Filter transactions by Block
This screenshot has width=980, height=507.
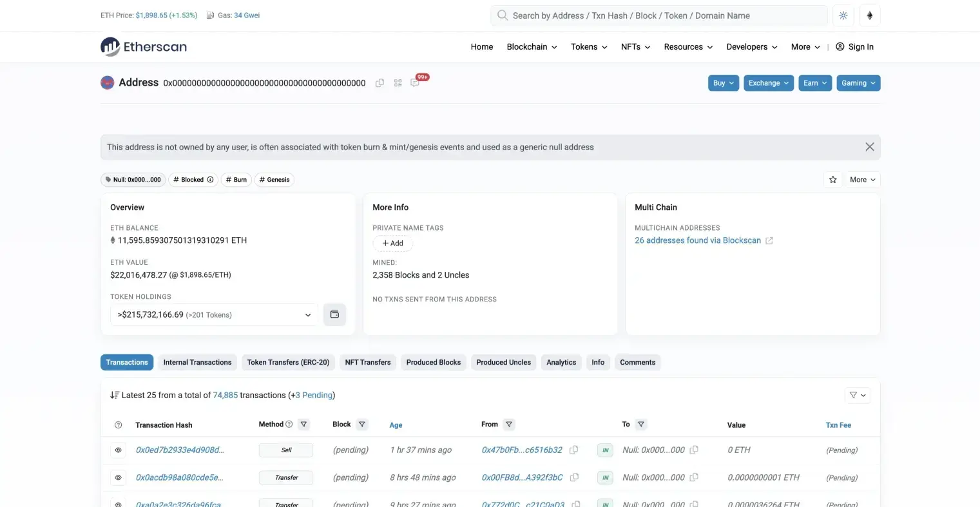[x=362, y=424]
